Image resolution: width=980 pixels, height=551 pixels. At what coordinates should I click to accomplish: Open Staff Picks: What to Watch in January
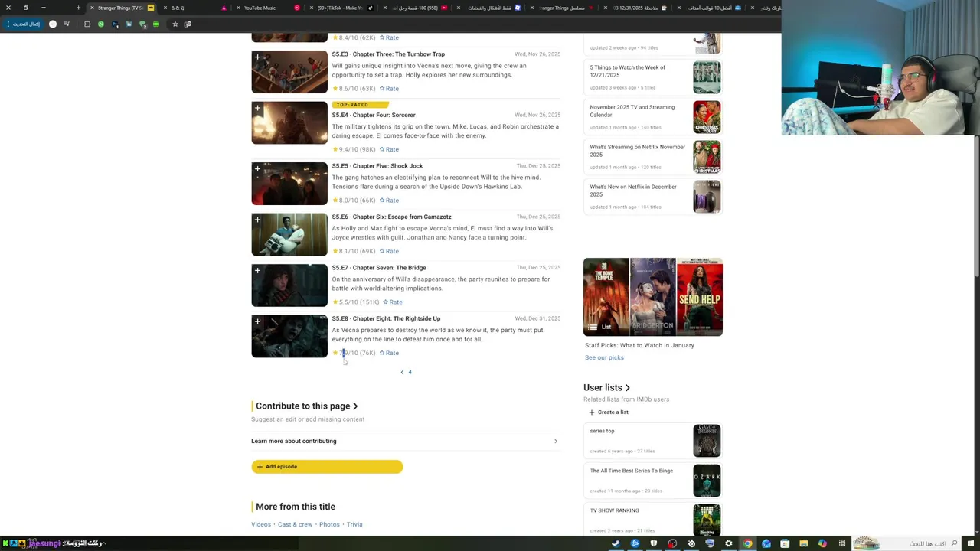point(639,346)
